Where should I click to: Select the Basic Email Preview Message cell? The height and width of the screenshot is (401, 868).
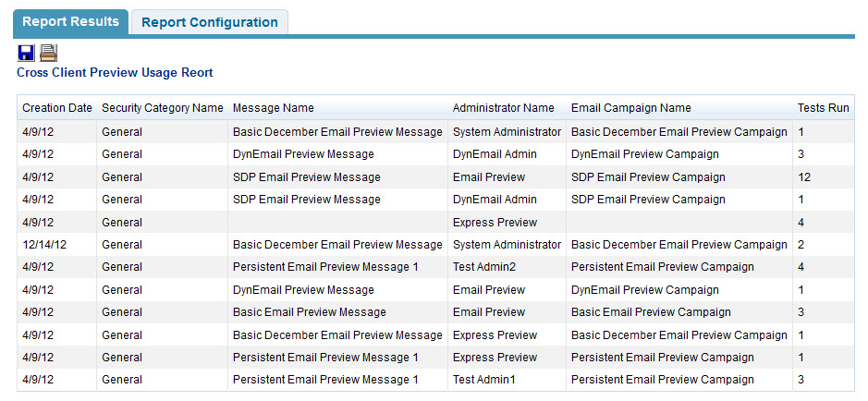310,312
